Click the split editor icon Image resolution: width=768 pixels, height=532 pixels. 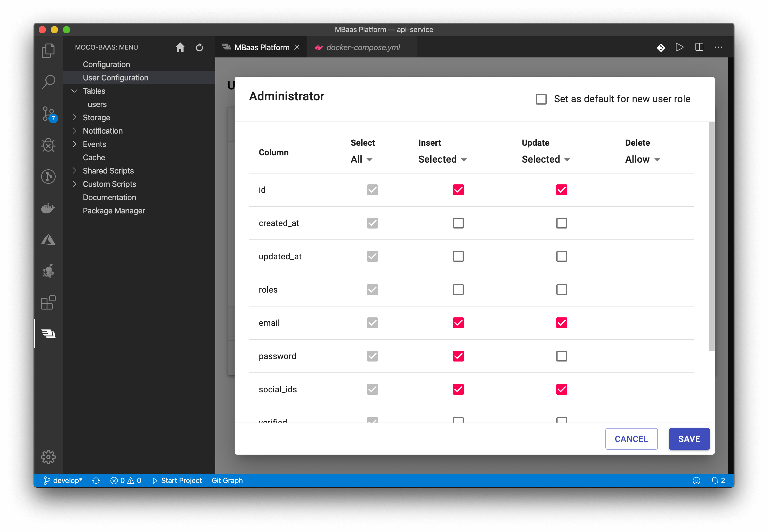pos(699,47)
